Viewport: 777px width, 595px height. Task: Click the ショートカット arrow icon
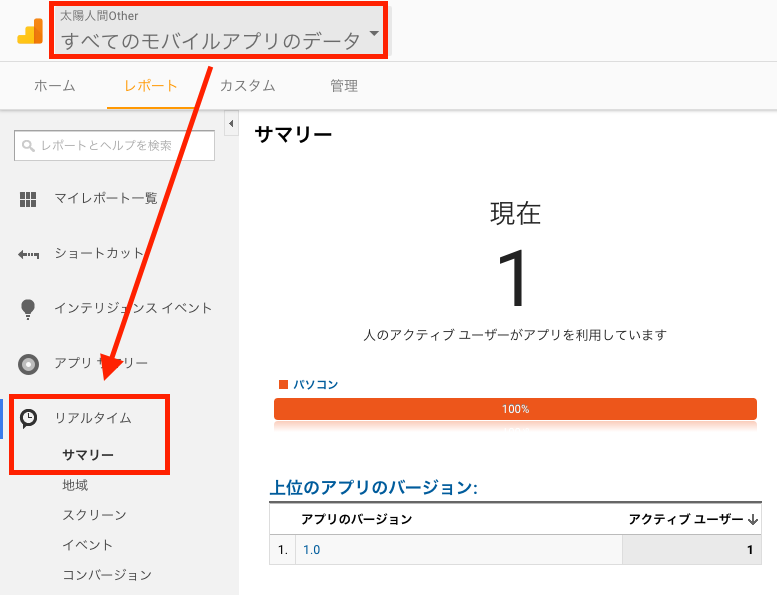pos(28,255)
